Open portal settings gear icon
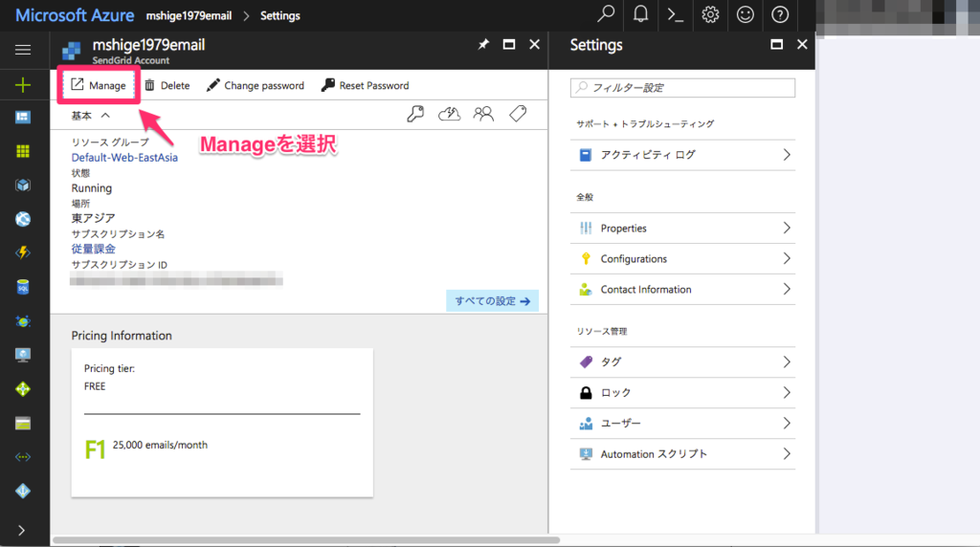 (x=710, y=14)
